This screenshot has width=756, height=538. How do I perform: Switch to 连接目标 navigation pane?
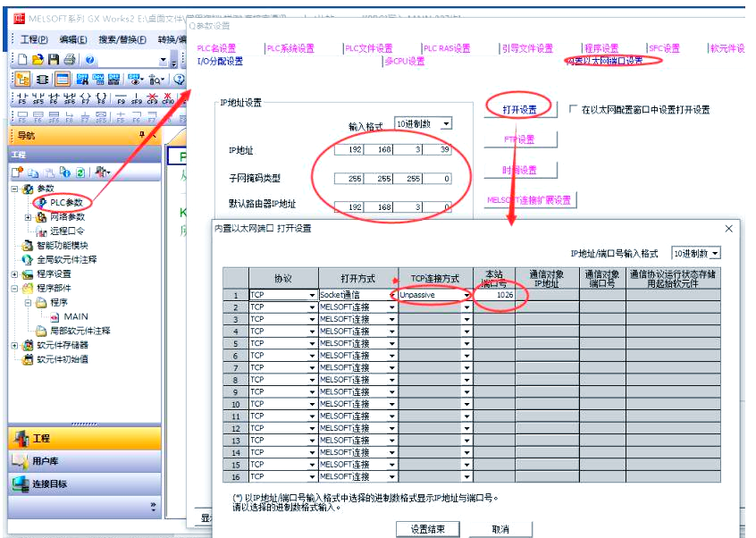84,484
